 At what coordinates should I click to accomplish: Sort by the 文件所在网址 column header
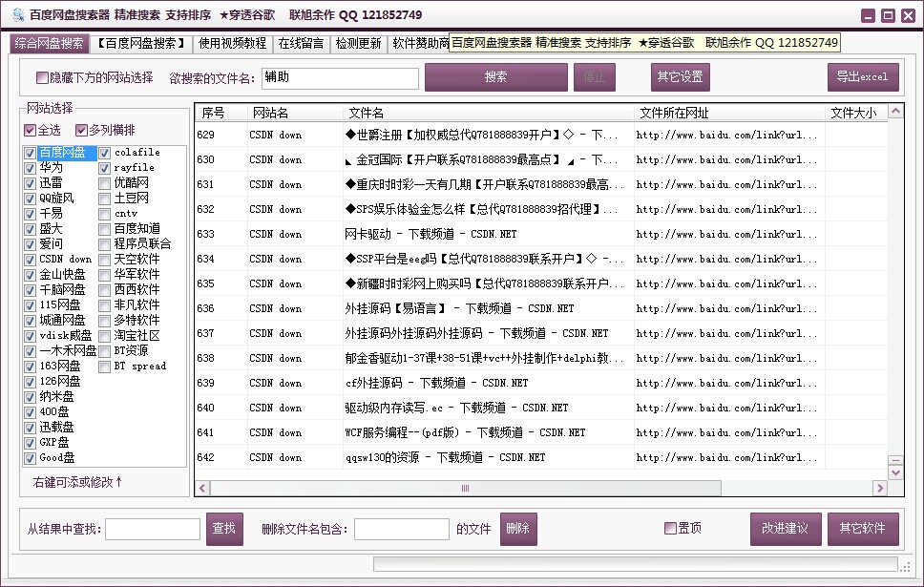coord(729,113)
